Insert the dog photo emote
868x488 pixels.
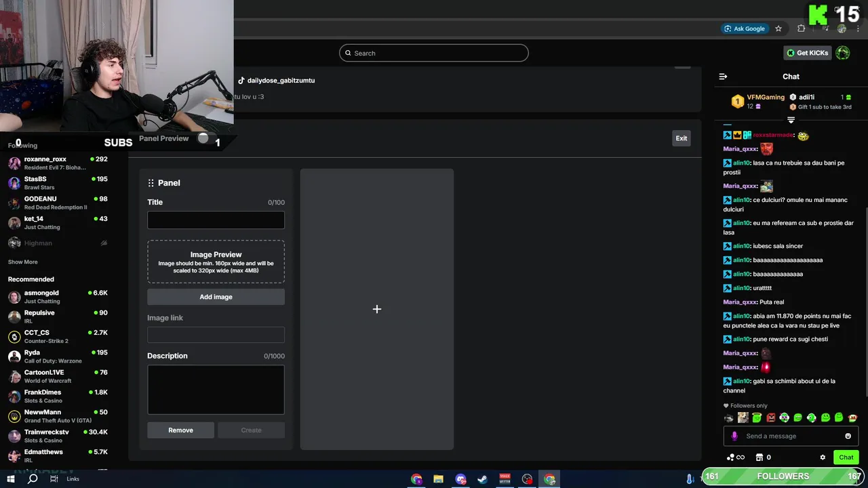tap(743, 418)
